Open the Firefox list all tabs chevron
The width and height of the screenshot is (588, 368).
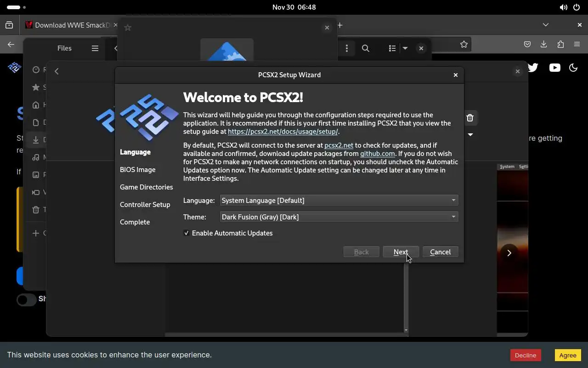click(x=546, y=25)
